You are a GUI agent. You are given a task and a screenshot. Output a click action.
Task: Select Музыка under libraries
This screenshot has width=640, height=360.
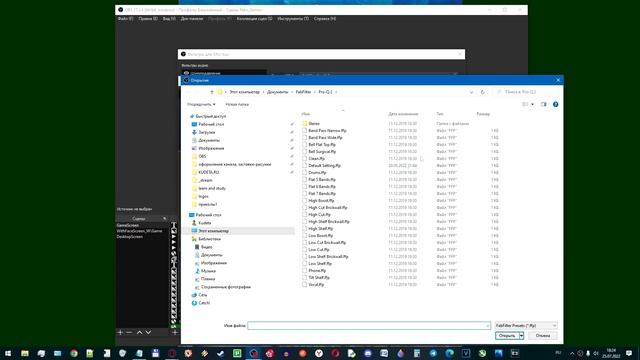tap(208, 271)
